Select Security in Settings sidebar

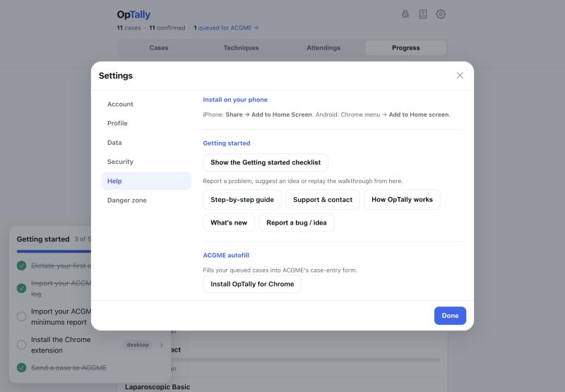pos(145,162)
